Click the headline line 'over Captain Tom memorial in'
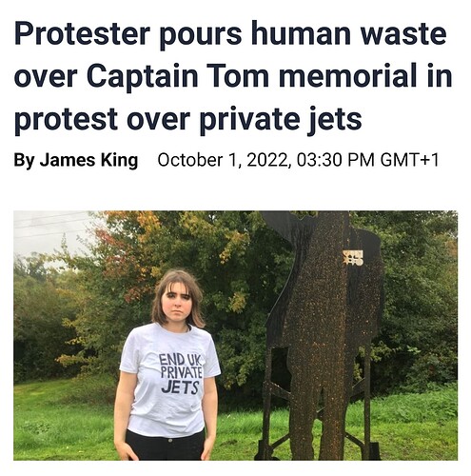Screen dimensions: 471x476 tap(233, 76)
